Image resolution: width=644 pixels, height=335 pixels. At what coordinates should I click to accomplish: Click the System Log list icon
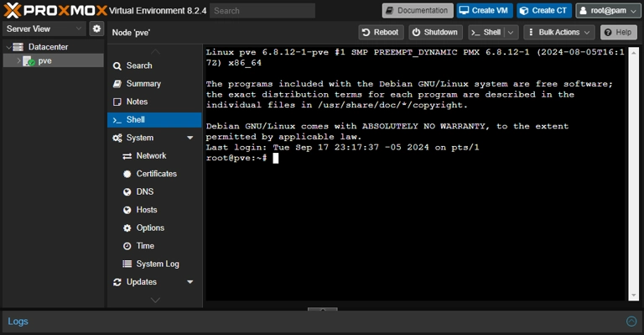coord(127,264)
